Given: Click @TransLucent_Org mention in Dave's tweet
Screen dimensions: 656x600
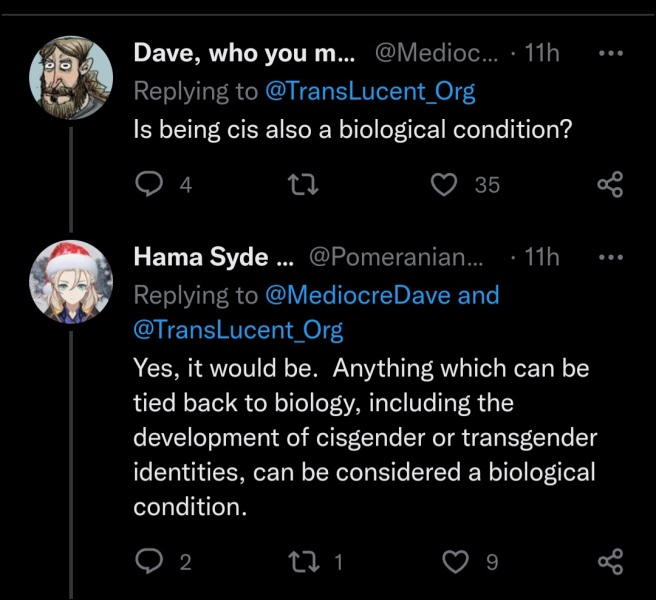Looking at the screenshot, I should tap(370, 92).
